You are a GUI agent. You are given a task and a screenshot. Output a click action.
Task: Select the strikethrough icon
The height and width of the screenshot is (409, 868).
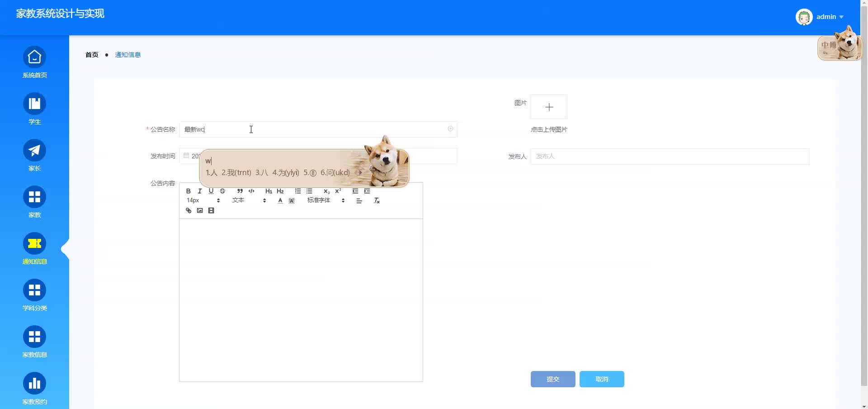click(222, 191)
